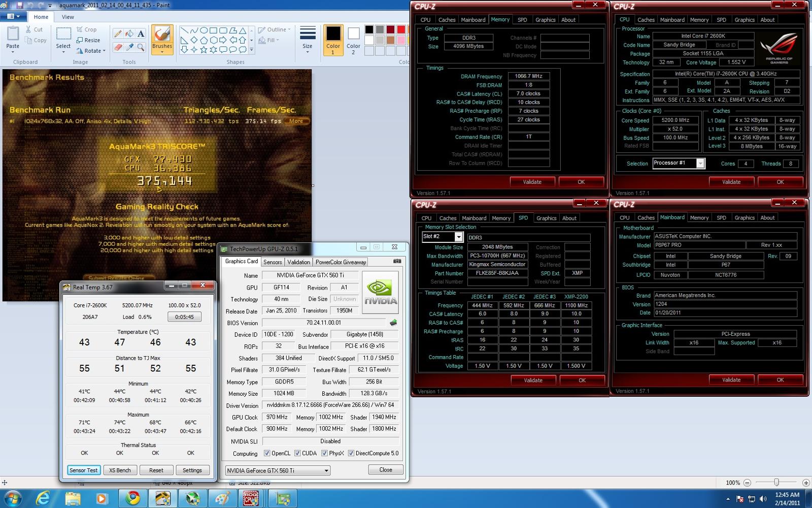
Task: Click Close button in GPU-Z
Action: [x=386, y=470]
